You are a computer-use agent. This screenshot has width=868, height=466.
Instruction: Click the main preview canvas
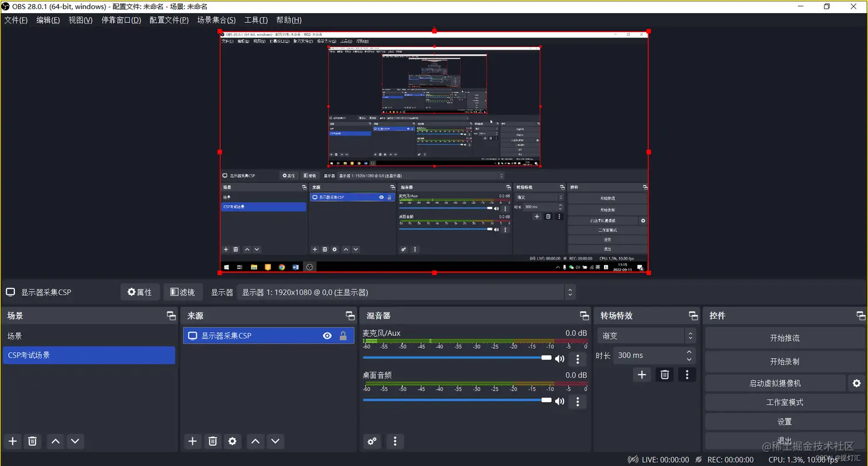pyautogui.click(x=434, y=152)
